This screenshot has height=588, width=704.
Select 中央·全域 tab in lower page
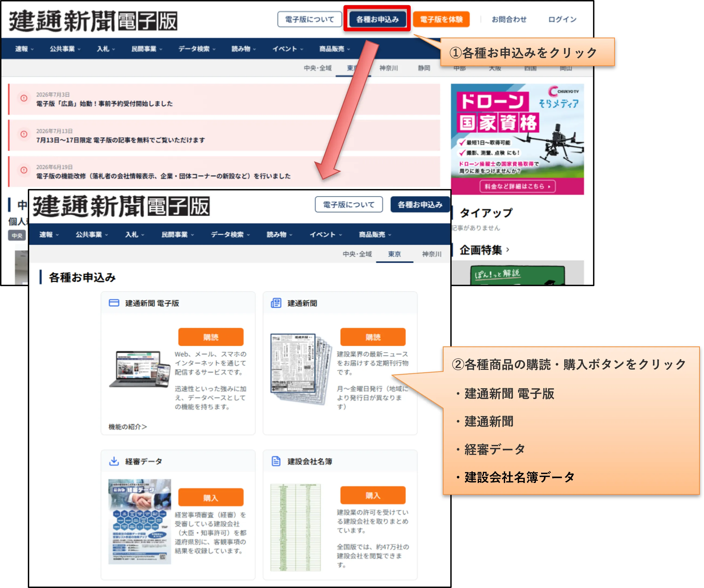coord(357,254)
